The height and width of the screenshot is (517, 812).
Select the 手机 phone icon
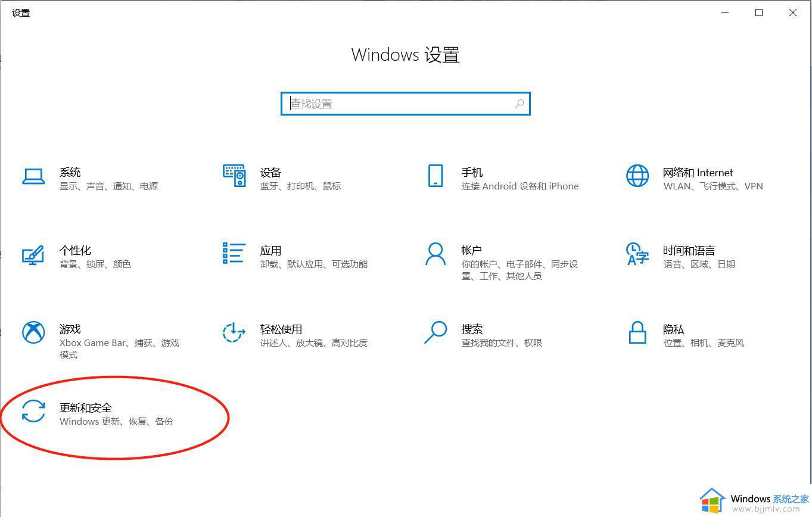435,176
